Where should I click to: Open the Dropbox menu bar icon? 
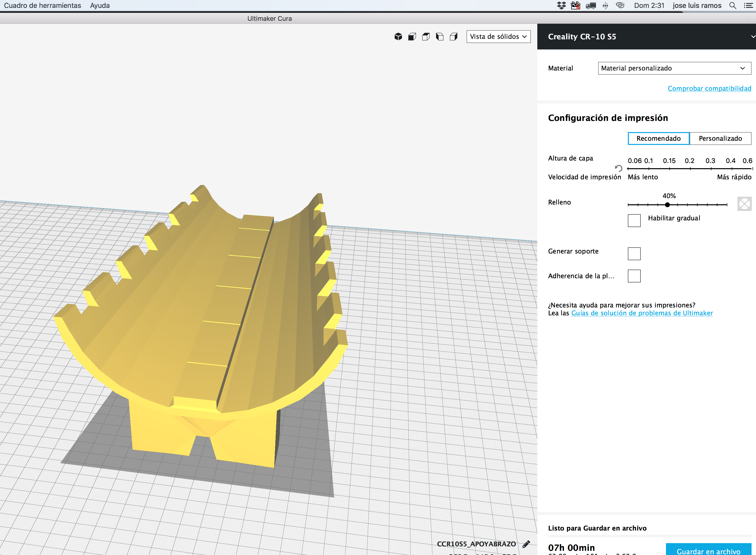tap(561, 5)
